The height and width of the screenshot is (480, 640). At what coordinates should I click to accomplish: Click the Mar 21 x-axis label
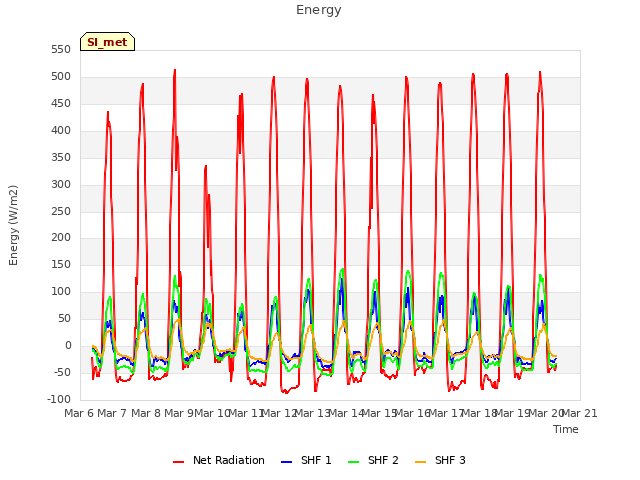(x=580, y=413)
